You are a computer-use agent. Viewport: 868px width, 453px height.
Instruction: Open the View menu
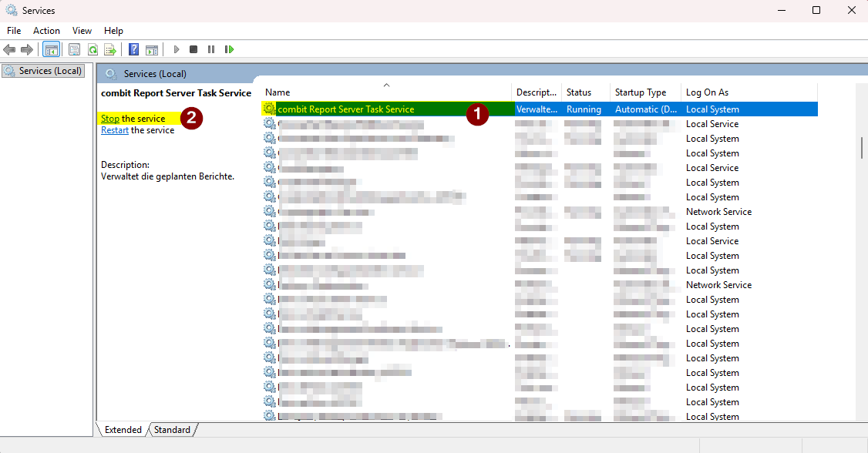(82, 31)
